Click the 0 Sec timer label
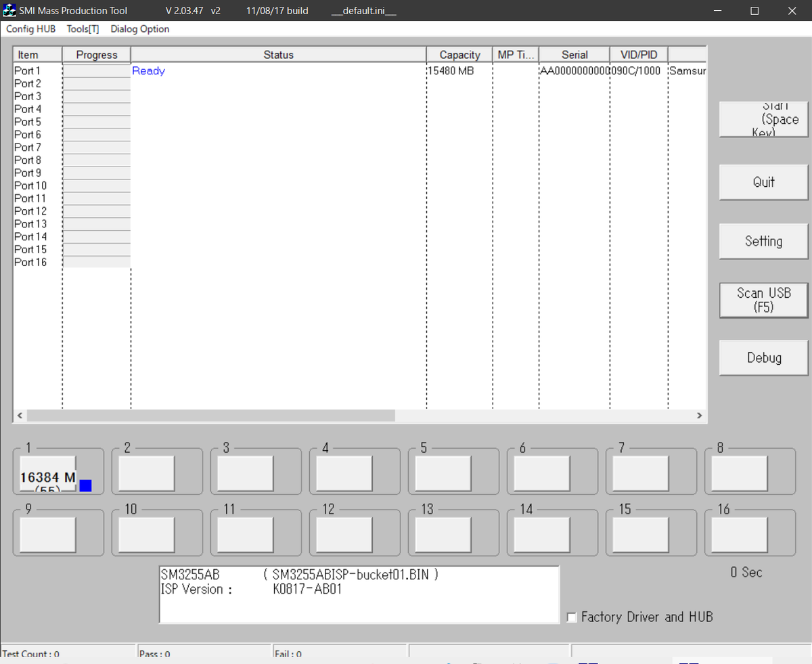Image resolution: width=812 pixels, height=664 pixels. pos(746,572)
